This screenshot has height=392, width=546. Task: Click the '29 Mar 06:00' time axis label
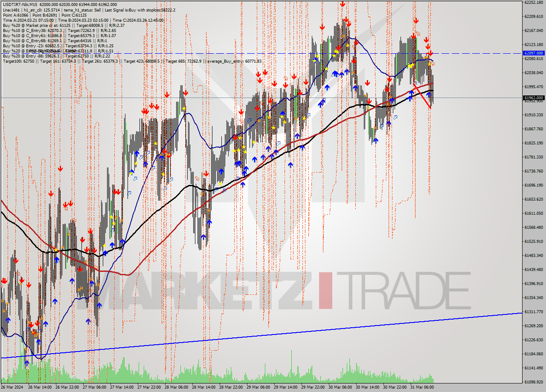(x=258, y=388)
